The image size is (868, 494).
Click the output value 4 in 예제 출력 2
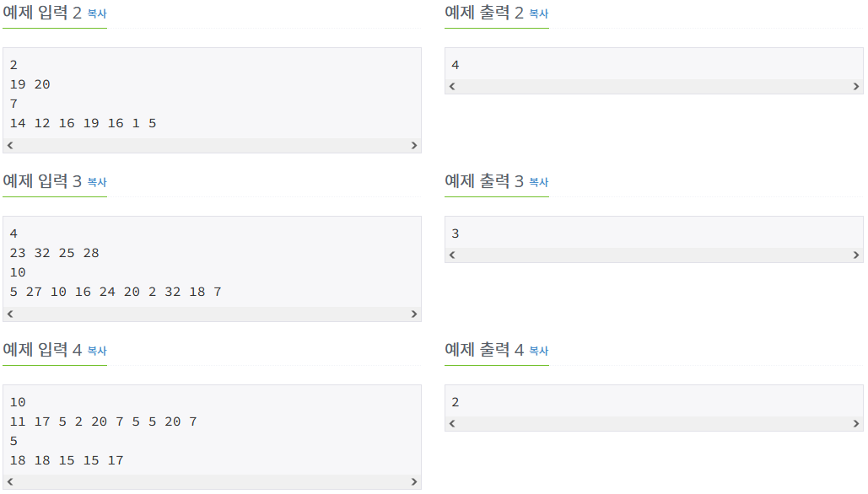point(453,64)
